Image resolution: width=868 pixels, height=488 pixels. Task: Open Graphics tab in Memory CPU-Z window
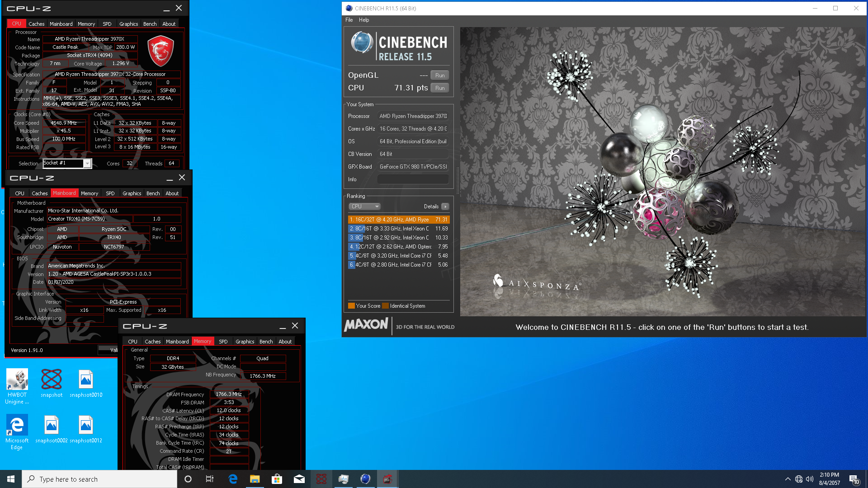(245, 342)
